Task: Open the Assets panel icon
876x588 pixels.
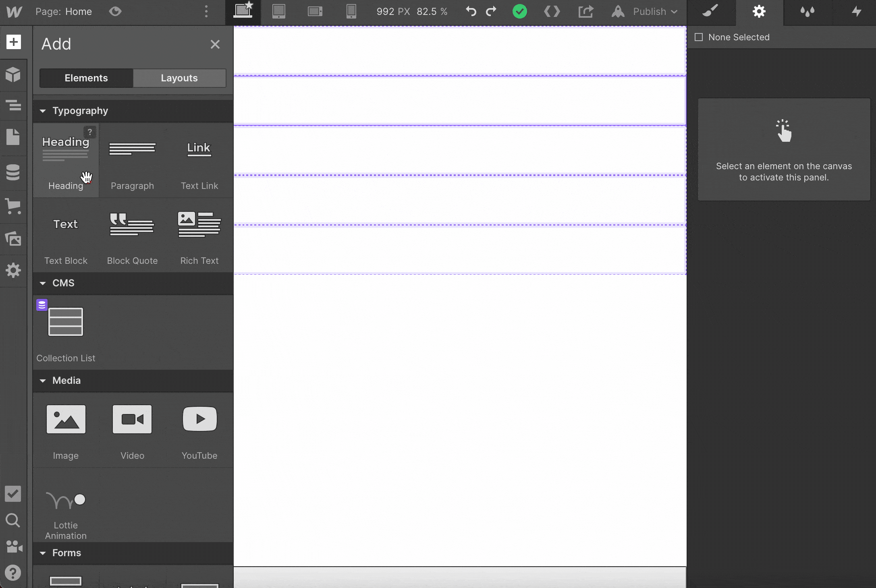Action: pos(13,239)
